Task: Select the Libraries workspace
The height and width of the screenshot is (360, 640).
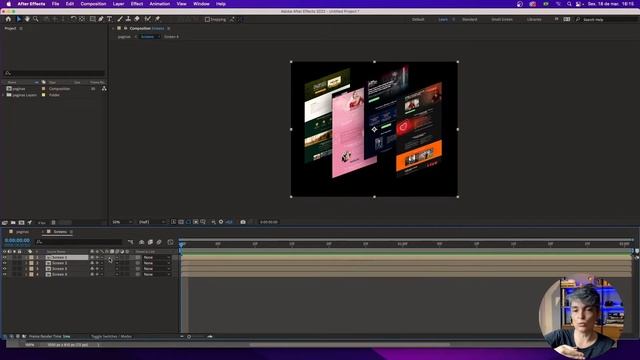Action: [534, 19]
